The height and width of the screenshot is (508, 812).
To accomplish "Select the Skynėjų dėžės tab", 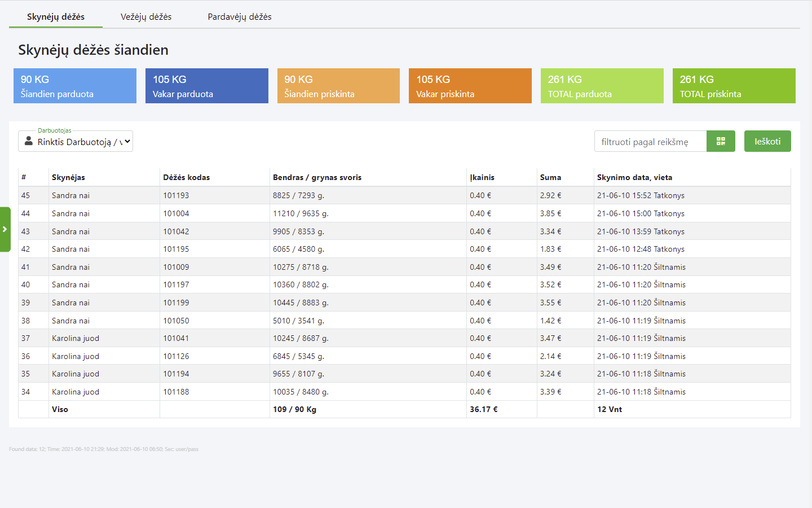I will 56,17.
